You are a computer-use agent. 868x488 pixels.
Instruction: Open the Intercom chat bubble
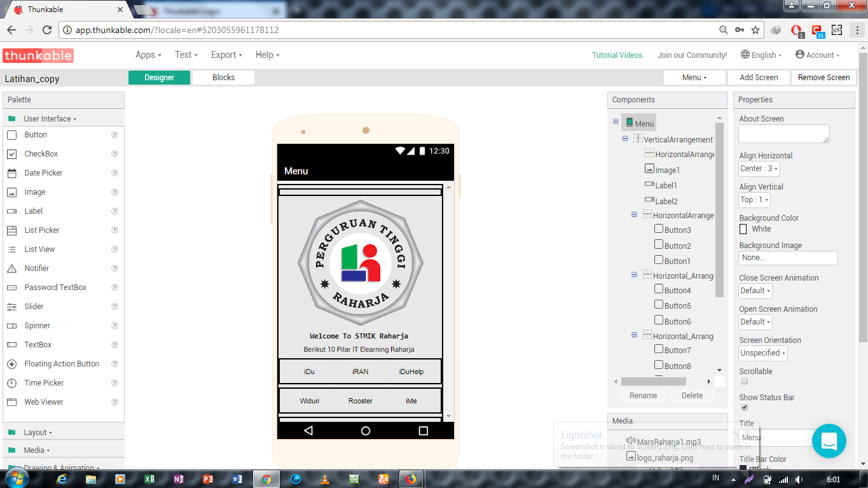pyautogui.click(x=829, y=441)
